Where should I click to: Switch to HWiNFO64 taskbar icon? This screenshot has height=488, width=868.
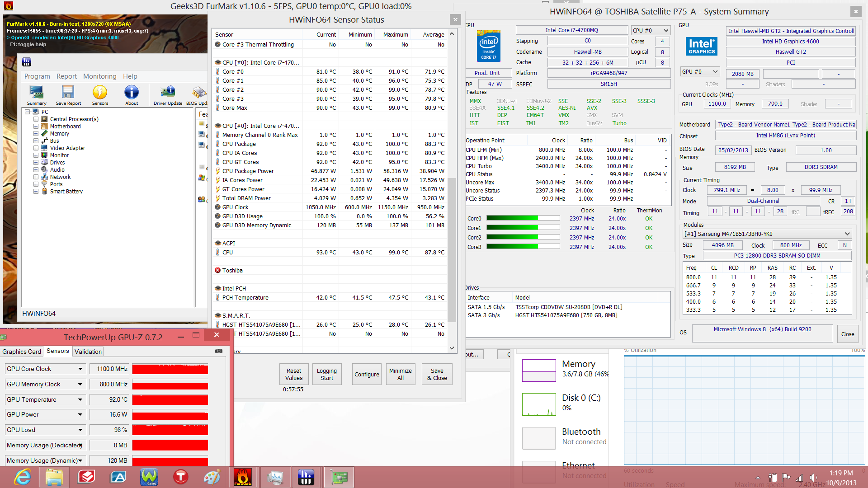pyautogui.click(x=306, y=477)
